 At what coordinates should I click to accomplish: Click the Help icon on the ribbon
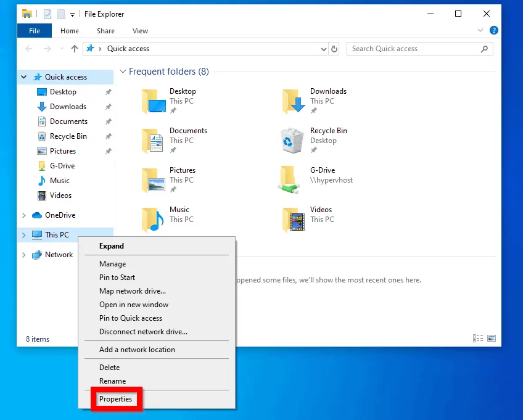tap(494, 30)
